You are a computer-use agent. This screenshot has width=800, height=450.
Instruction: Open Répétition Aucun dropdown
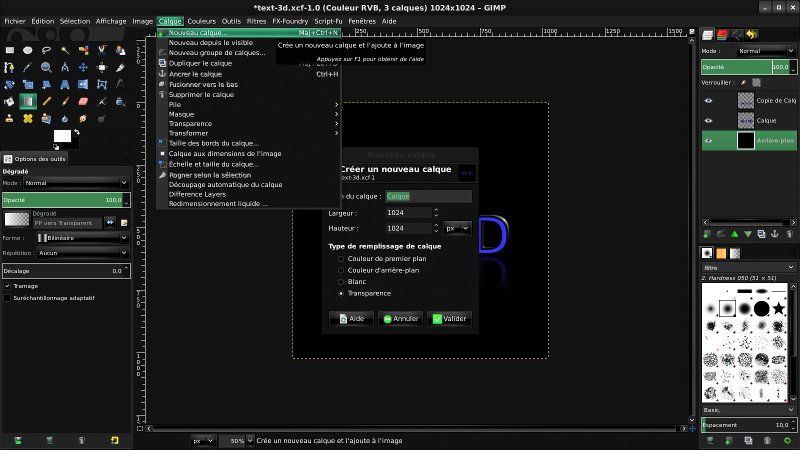coord(82,253)
